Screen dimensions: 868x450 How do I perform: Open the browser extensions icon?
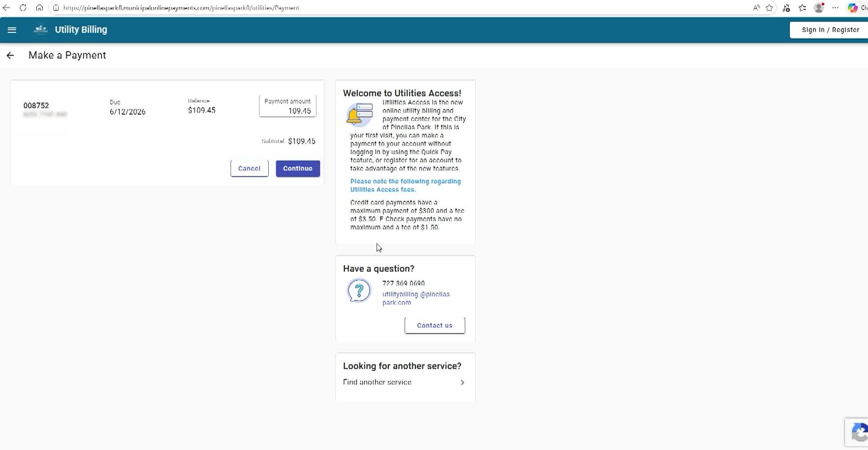pyautogui.click(x=786, y=8)
